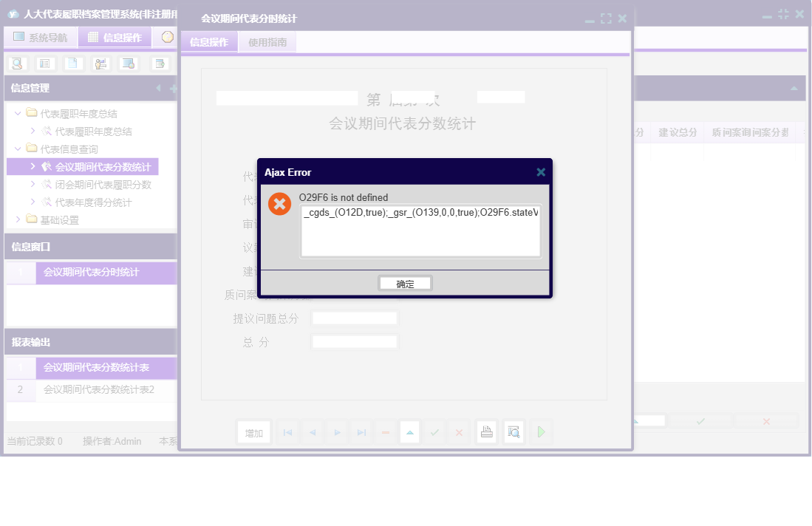Click the red X in the right background panel
Screen dimensions: 812x526
click(766, 421)
